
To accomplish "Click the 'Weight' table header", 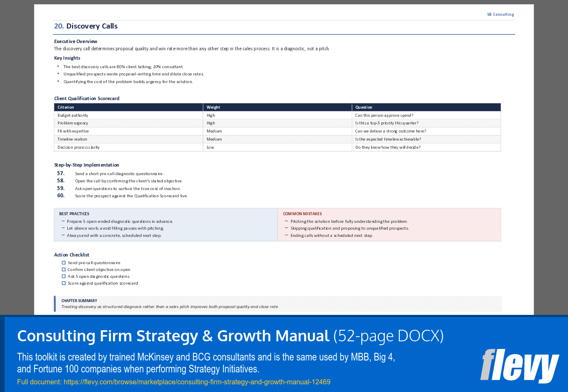I will pos(277,107).
